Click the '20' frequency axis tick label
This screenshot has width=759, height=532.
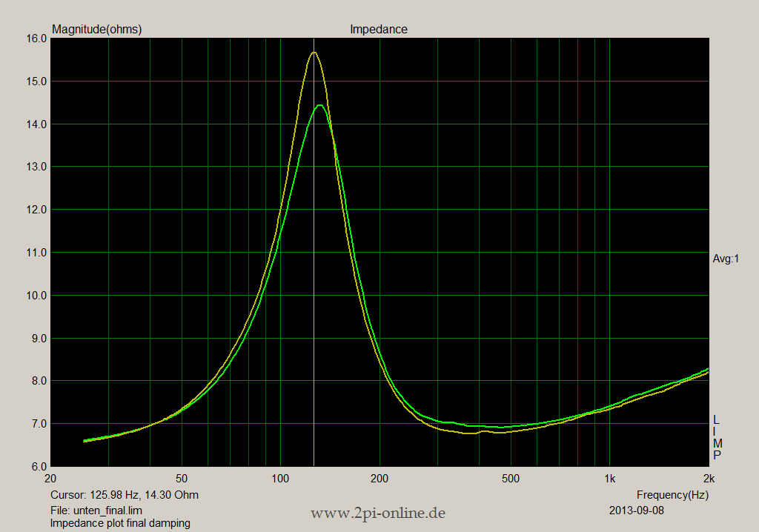coord(50,479)
